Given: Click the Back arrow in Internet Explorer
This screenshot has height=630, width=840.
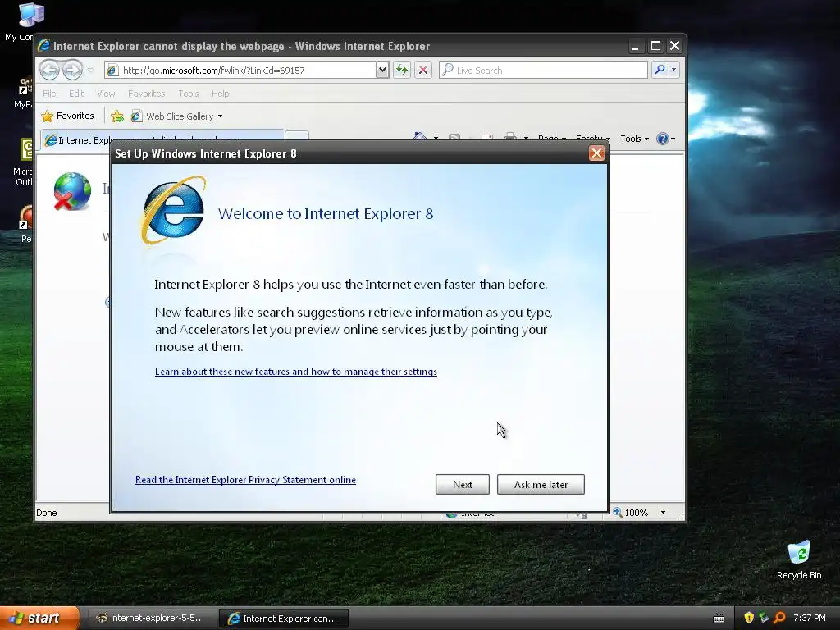Looking at the screenshot, I should pos(49,70).
